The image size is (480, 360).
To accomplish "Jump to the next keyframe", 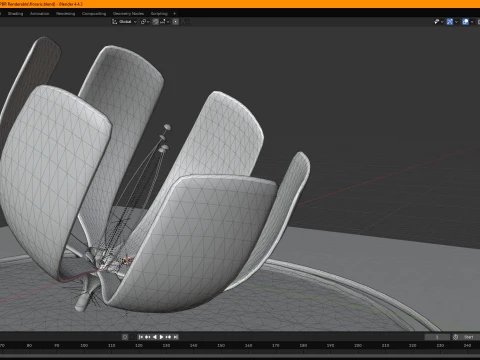I will tap(168, 337).
